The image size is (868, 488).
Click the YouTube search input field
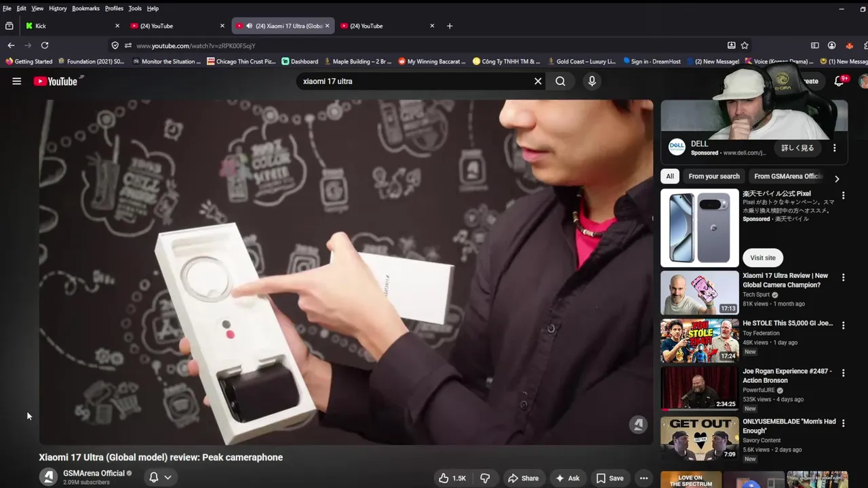(x=414, y=81)
